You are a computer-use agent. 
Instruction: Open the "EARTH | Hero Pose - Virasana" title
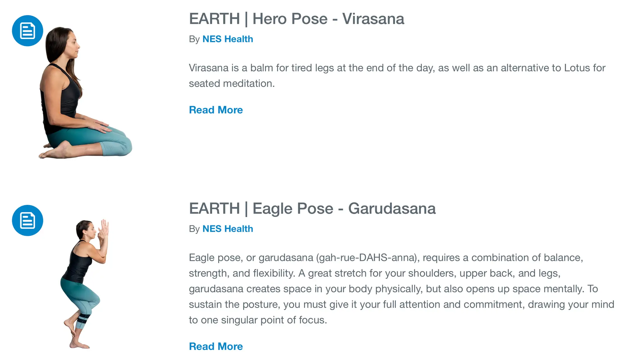pyautogui.click(x=296, y=19)
